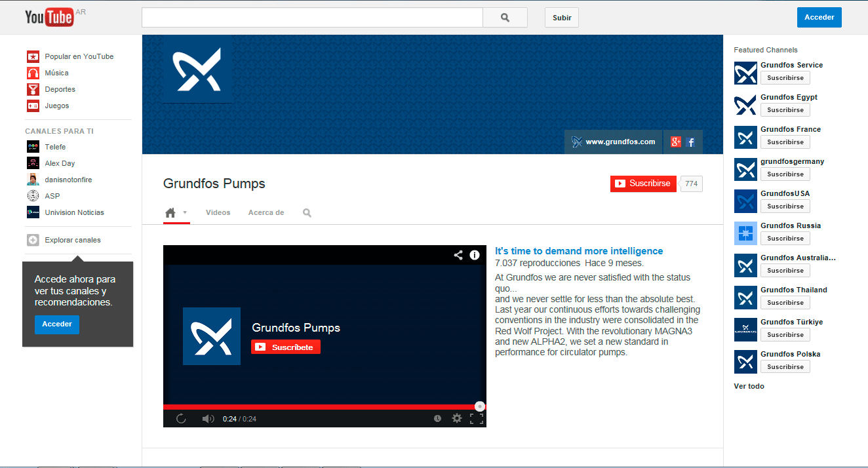This screenshot has width=868, height=468.
Task: Subscribe to Grundfos Australia
Action: click(x=785, y=271)
